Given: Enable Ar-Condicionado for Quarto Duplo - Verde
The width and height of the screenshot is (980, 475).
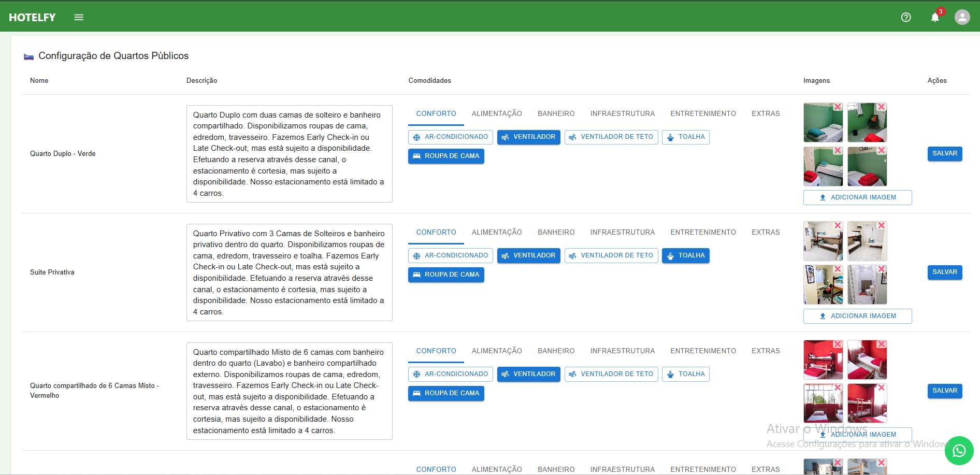Looking at the screenshot, I should pyautogui.click(x=451, y=137).
